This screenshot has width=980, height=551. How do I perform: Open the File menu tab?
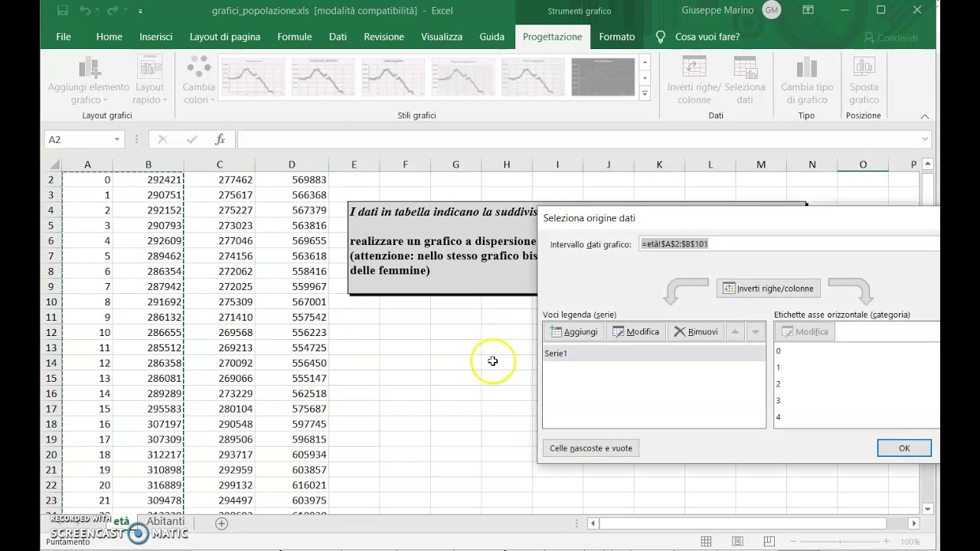coord(64,37)
